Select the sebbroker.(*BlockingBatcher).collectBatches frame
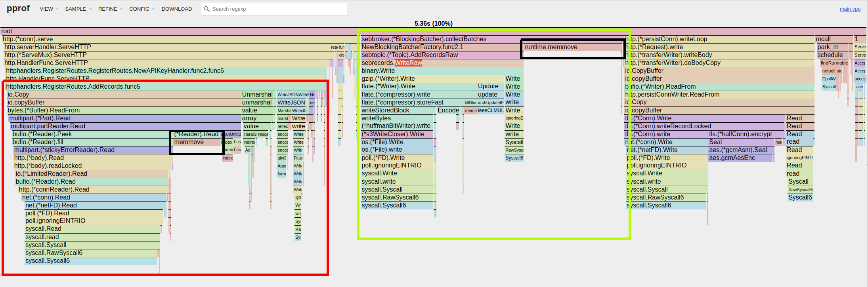Screen dimensions: 868x287 point(493,39)
